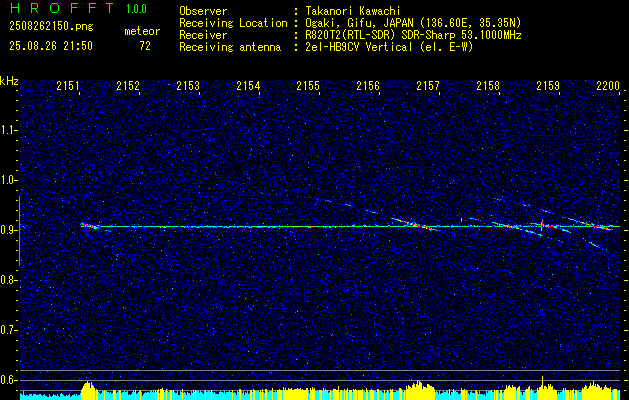Click the 2154 time marker
The height and width of the screenshot is (400, 629).
point(248,86)
